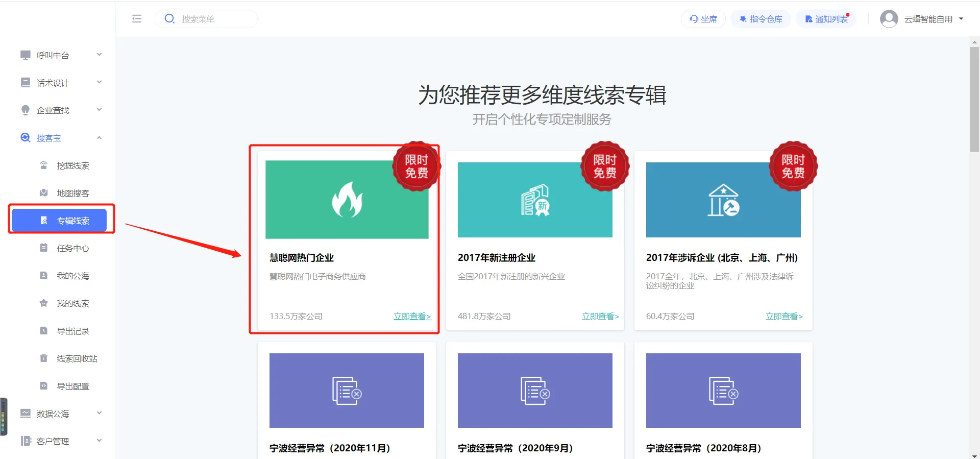The image size is (980, 459).
Task: Click the 导出配置 icon
Action: coord(44,385)
